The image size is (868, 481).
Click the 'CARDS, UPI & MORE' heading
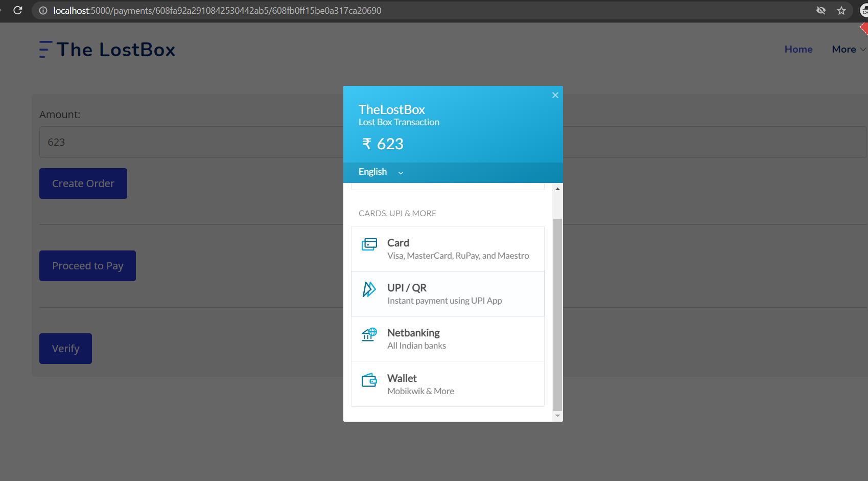397,213
